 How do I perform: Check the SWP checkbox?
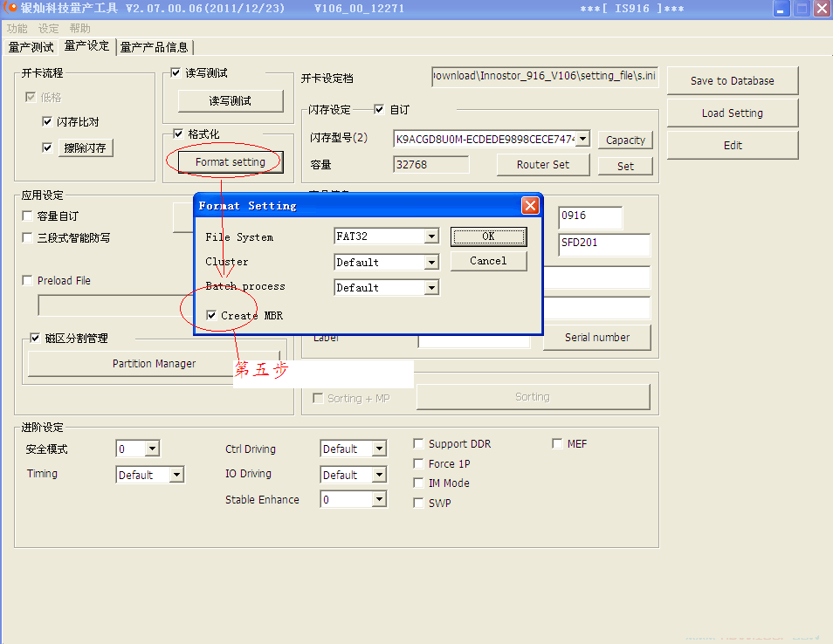coord(419,504)
